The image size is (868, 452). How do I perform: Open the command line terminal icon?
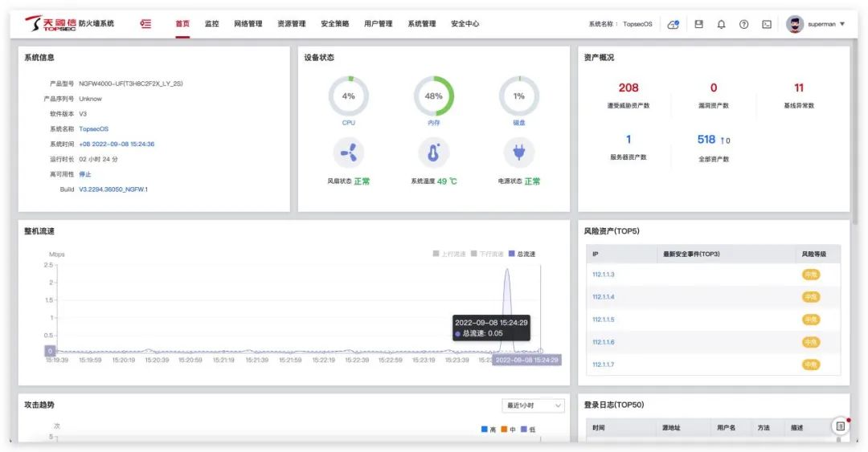click(767, 24)
